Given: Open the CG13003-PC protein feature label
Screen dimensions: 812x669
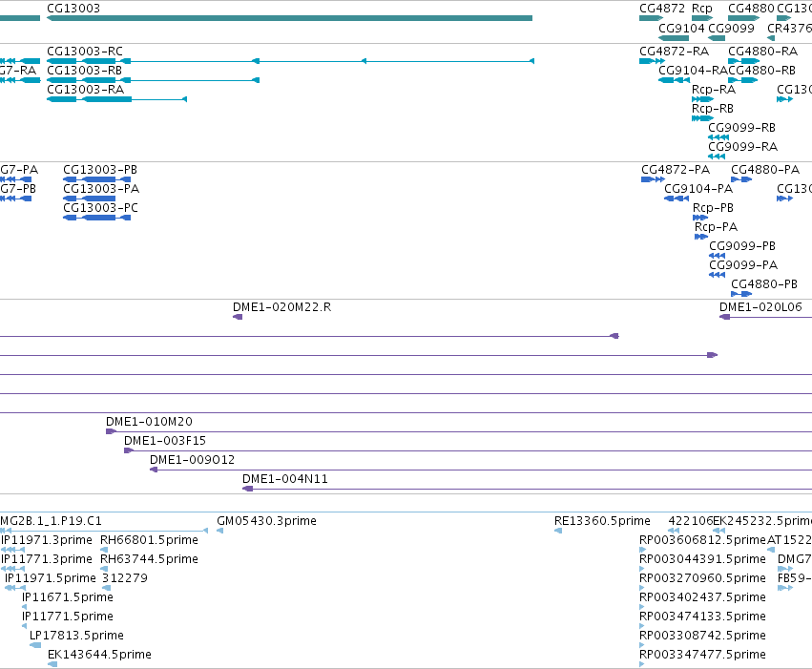Looking at the screenshot, I should (x=100, y=208).
